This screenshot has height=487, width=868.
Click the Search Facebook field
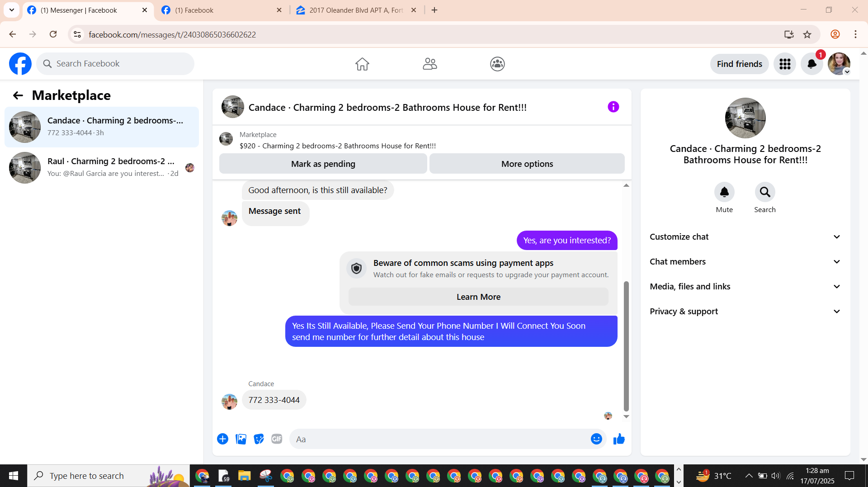point(115,64)
